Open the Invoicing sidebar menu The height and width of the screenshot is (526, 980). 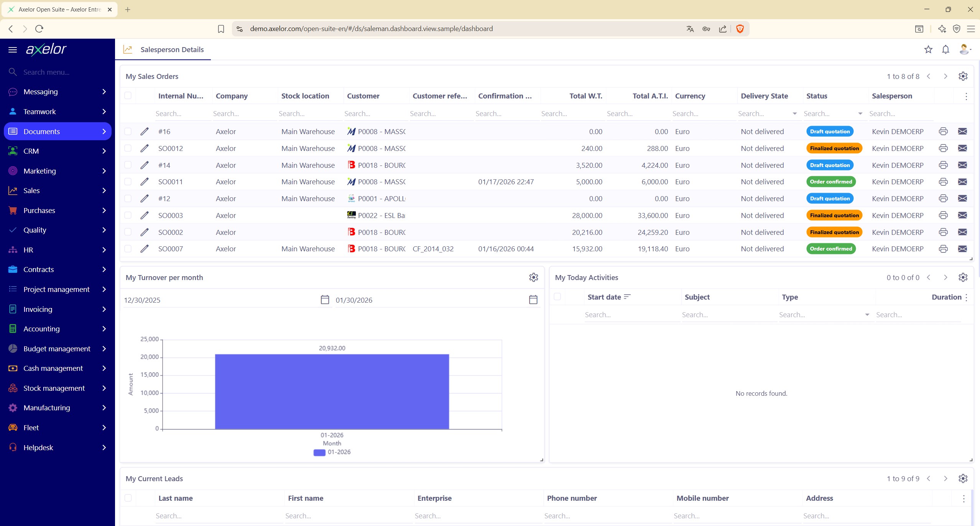[x=58, y=309]
